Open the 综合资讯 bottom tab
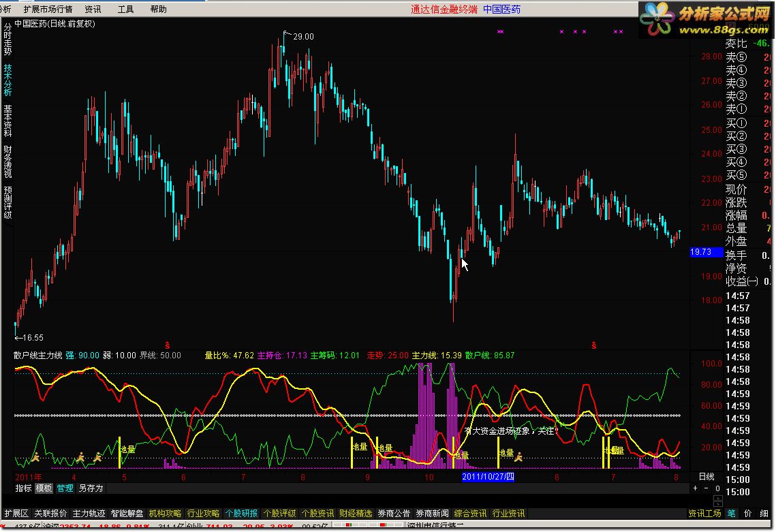The width and height of the screenshot is (776, 532). 470,514
